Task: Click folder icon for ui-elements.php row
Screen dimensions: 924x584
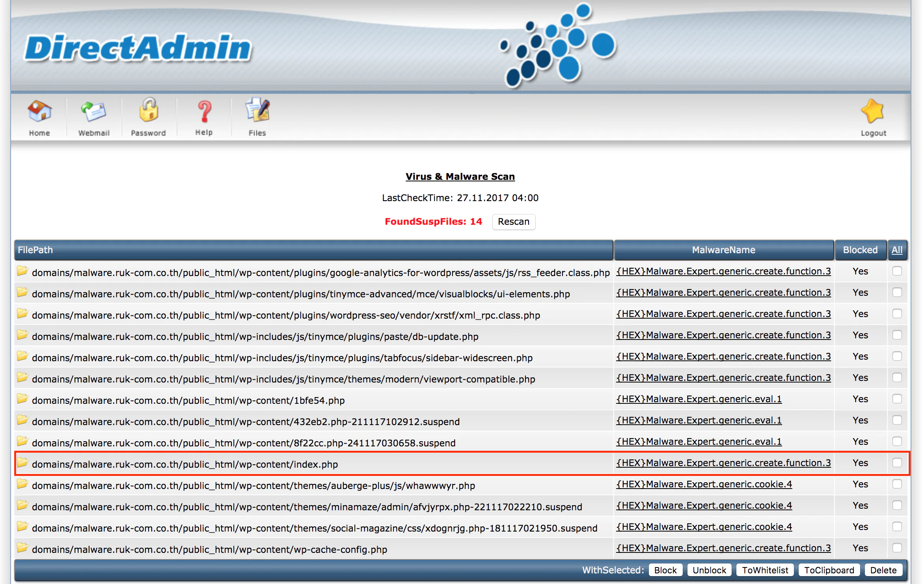Action: [x=22, y=293]
